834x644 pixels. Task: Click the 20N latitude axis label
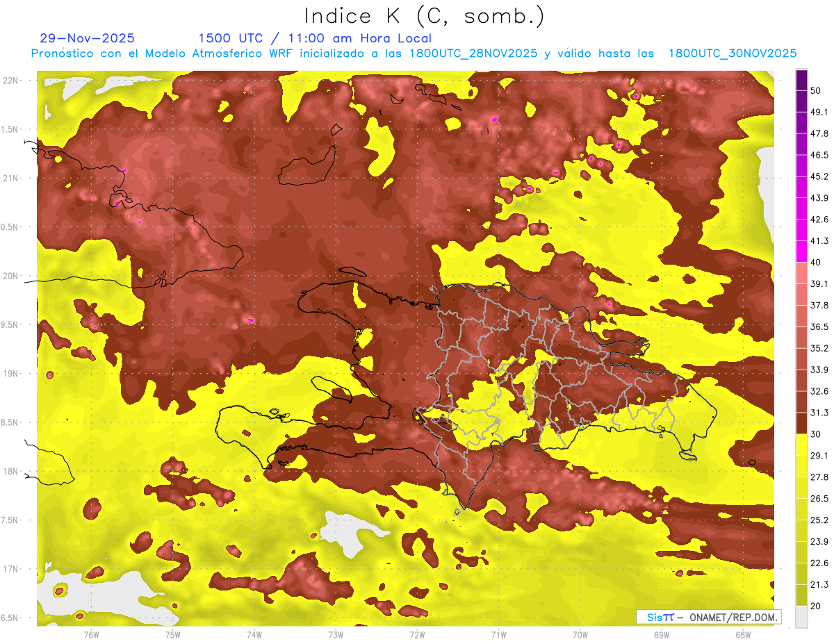[10, 276]
